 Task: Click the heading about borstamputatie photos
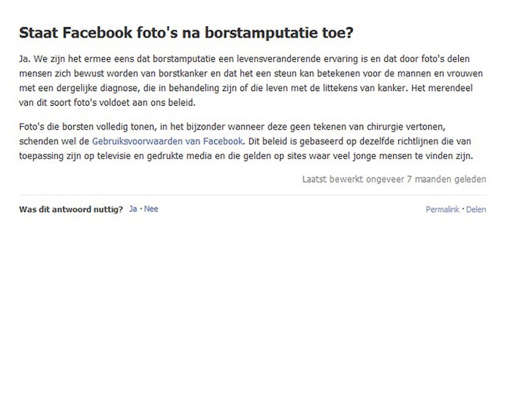pos(186,33)
